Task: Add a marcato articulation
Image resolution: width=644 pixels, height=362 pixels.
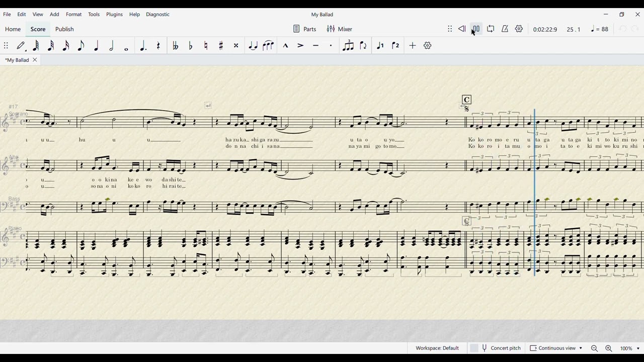Action: coord(285,46)
